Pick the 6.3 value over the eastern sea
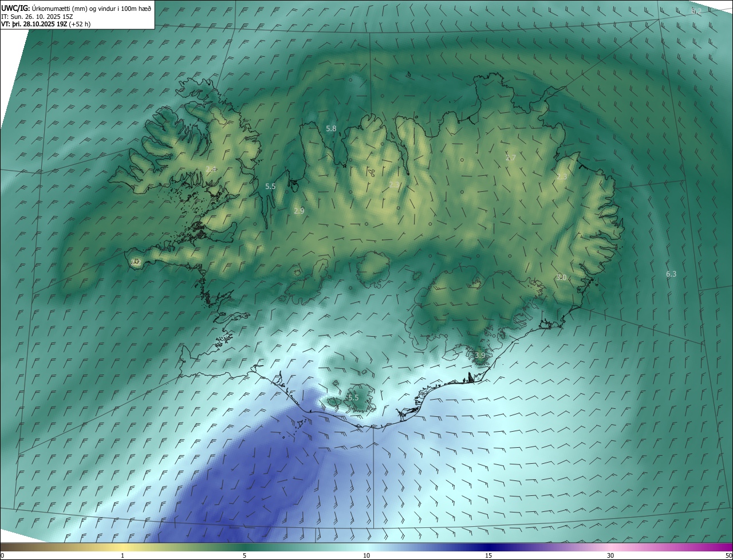 pyautogui.click(x=671, y=274)
